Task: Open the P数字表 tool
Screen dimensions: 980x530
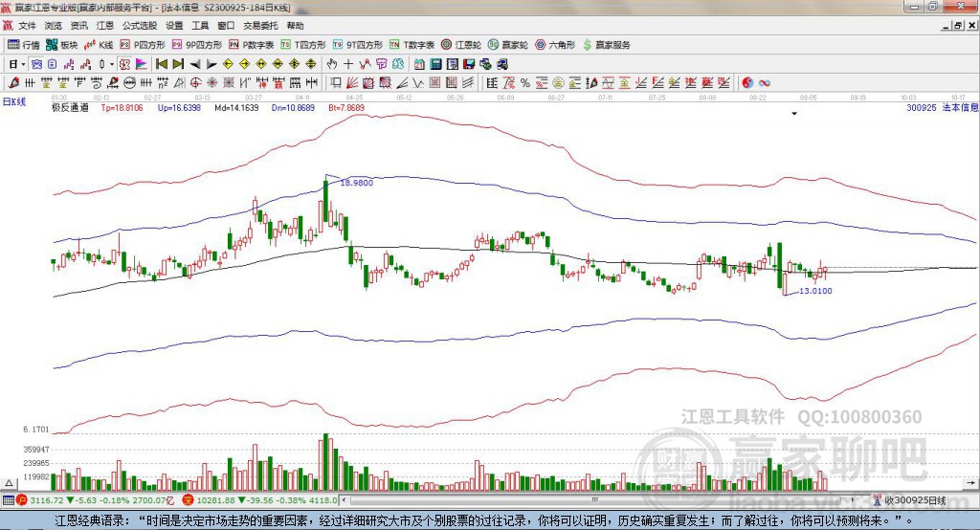Action: click(x=252, y=45)
